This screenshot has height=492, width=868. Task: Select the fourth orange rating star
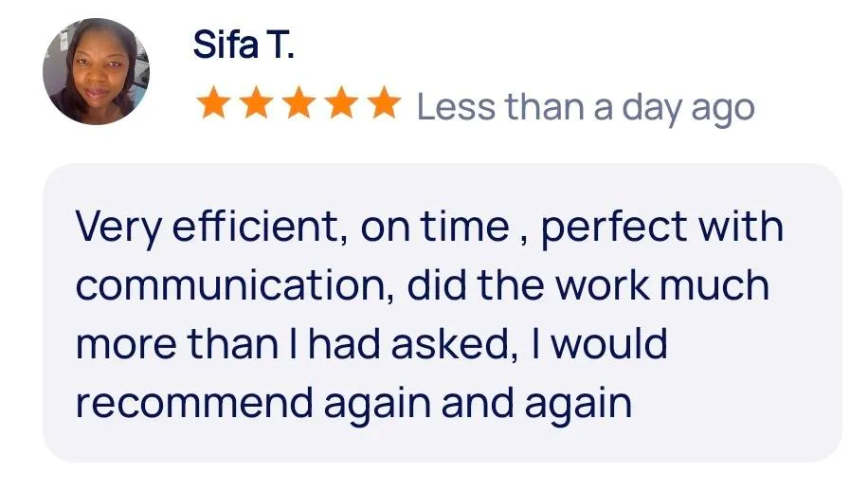coord(340,106)
